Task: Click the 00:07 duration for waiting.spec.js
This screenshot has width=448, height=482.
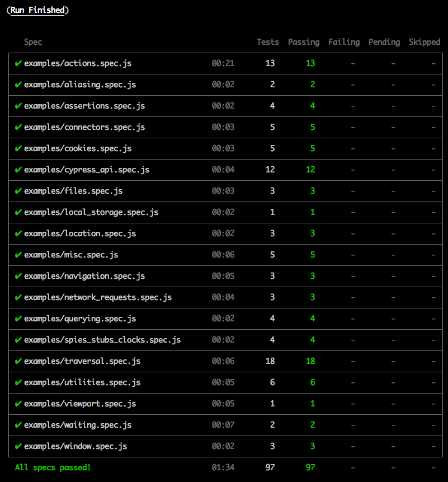Action: point(223,425)
